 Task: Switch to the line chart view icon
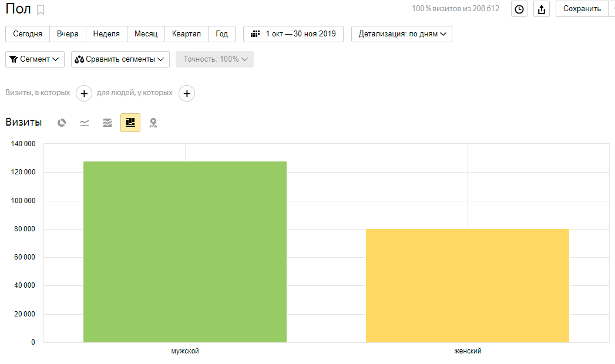pos(85,123)
